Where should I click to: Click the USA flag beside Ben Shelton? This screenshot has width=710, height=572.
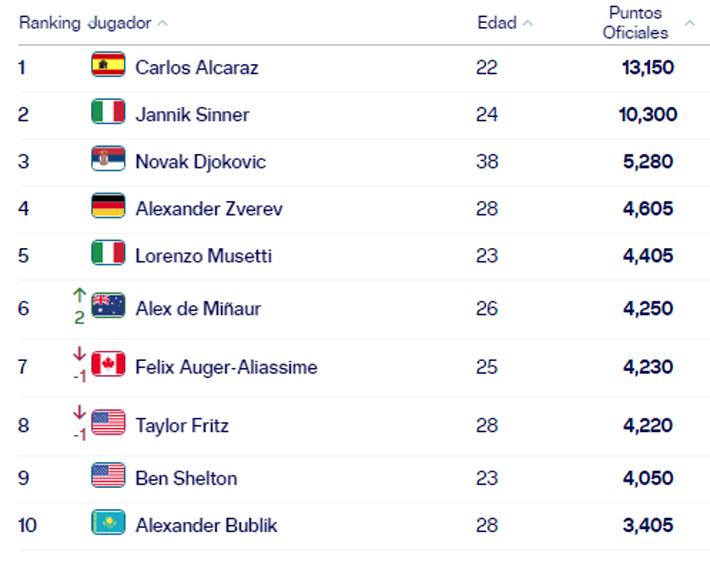pyautogui.click(x=108, y=477)
